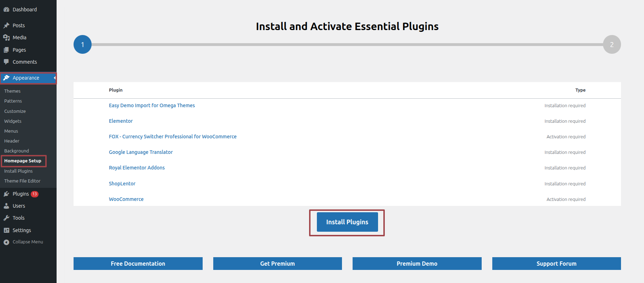Image resolution: width=644 pixels, height=283 pixels.
Task: Open the Elementor plugin link
Action: pyautogui.click(x=121, y=121)
